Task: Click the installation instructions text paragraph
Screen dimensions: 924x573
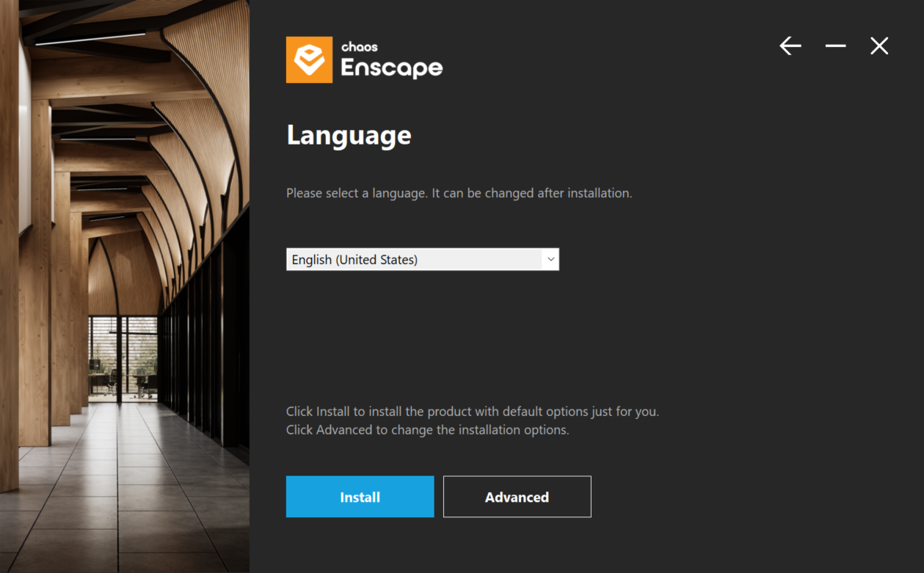Action: point(472,420)
